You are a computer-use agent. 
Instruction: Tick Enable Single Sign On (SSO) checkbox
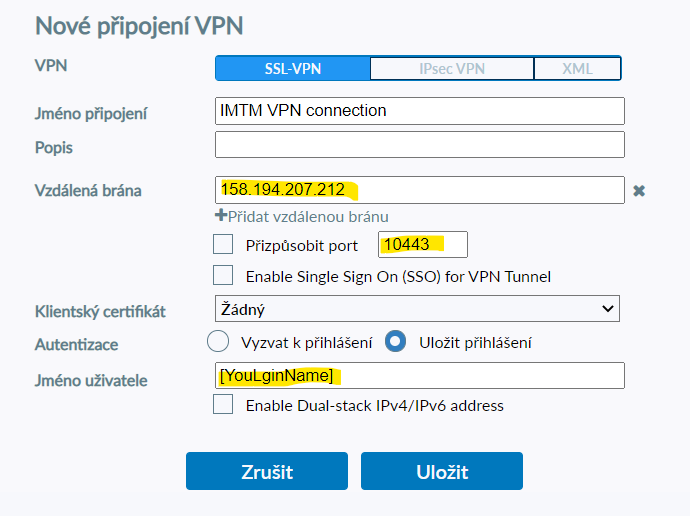tap(223, 275)
